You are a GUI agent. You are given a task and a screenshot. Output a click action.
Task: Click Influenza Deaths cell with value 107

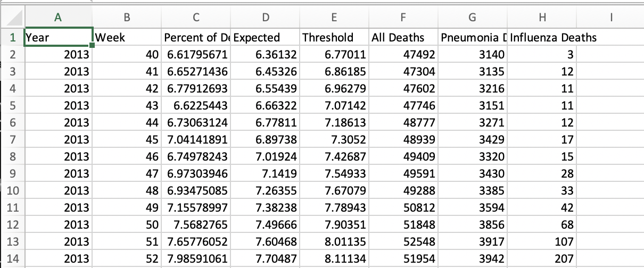point(542,242)
